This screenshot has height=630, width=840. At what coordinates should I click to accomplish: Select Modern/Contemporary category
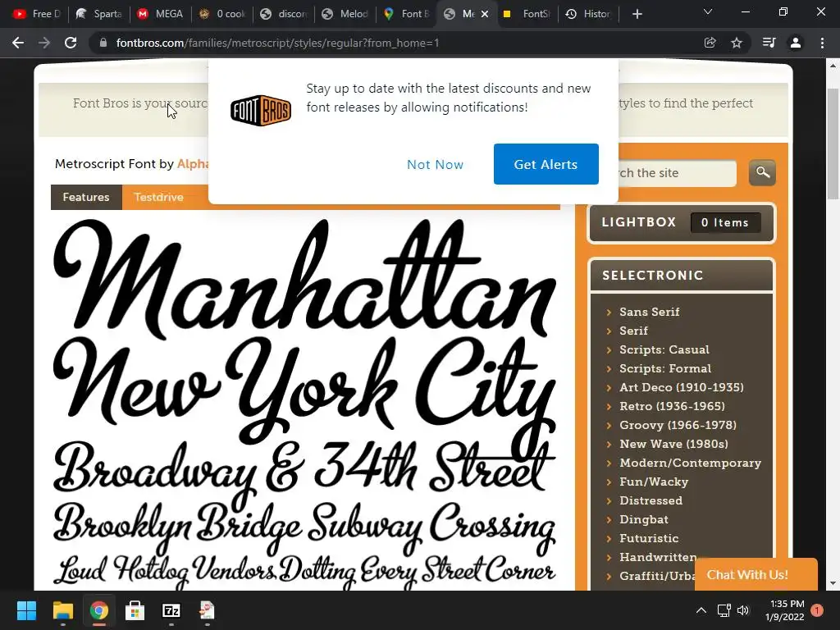(690, 463)
